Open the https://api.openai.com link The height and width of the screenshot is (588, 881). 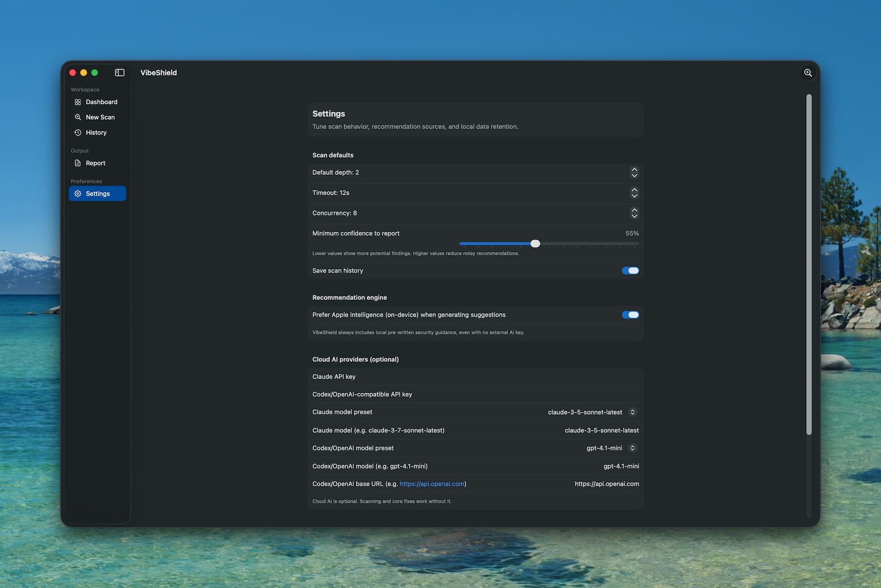pyautogui.click(x=431, y=483)
